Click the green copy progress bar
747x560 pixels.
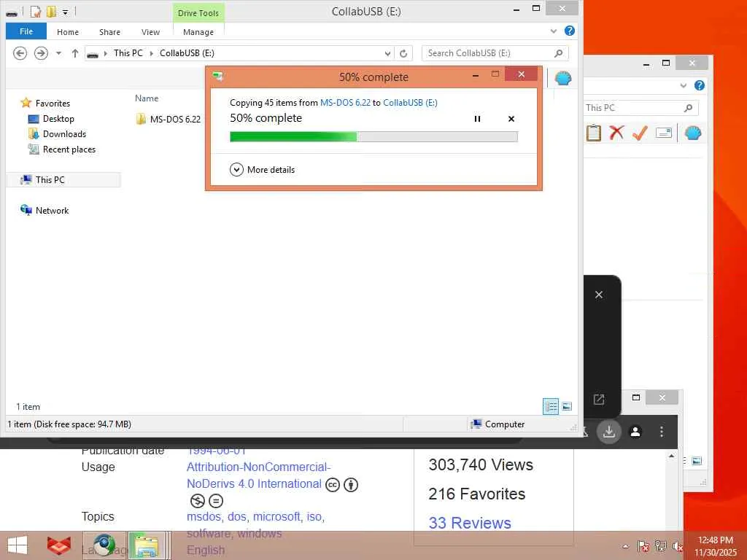373,137
